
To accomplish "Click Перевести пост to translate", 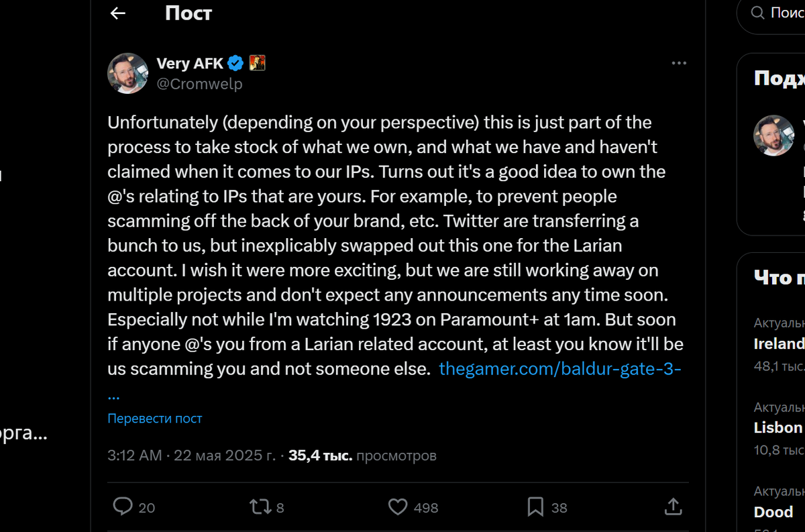I will click(155, 419).
